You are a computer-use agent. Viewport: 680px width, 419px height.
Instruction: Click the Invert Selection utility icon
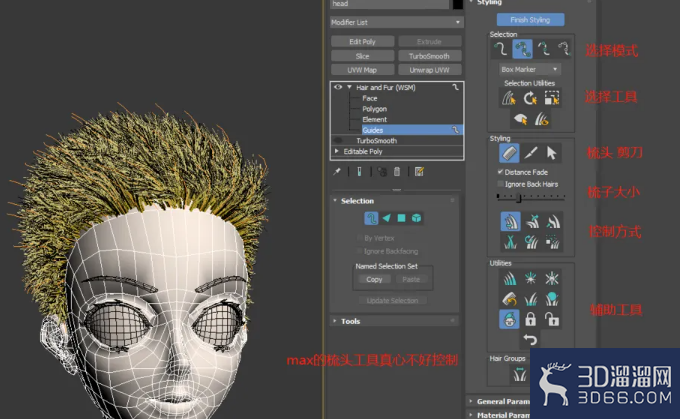[x=509, y=98]
